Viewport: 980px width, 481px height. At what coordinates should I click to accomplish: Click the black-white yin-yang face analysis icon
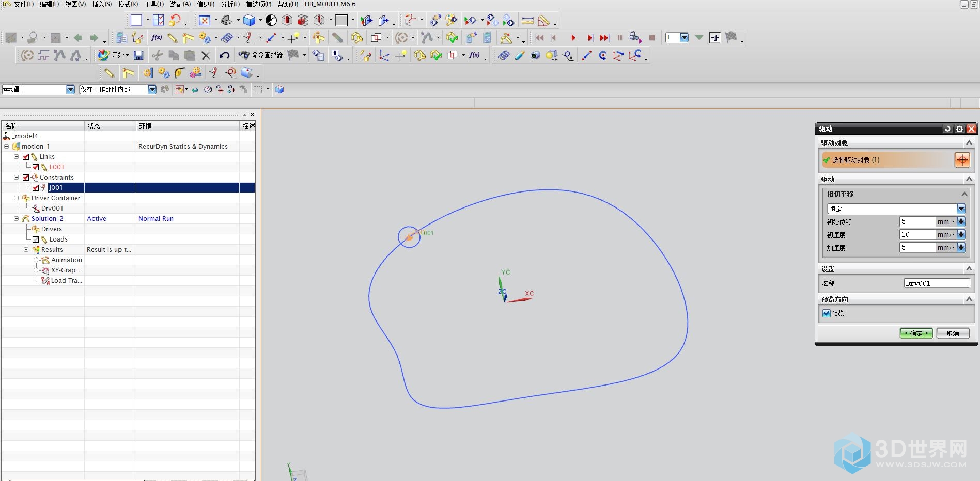click(271, 20)
